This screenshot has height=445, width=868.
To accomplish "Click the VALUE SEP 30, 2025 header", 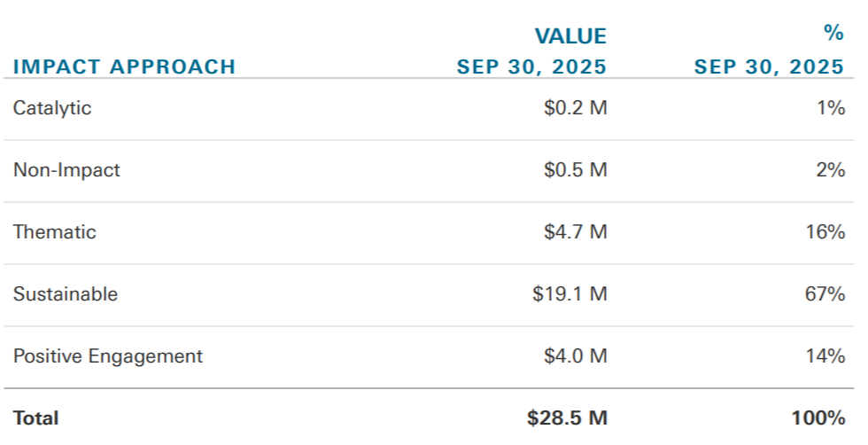I will 531,51.
